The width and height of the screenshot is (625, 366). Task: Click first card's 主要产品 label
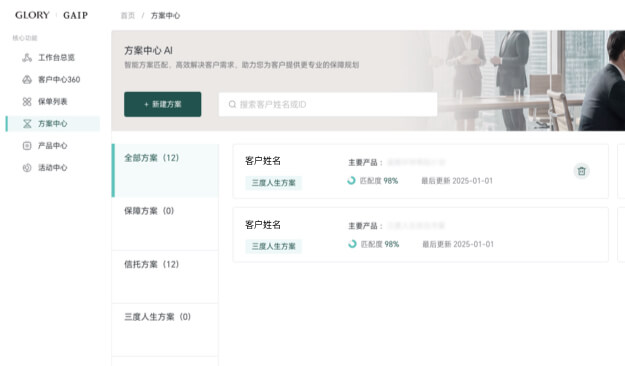point(365,162)
